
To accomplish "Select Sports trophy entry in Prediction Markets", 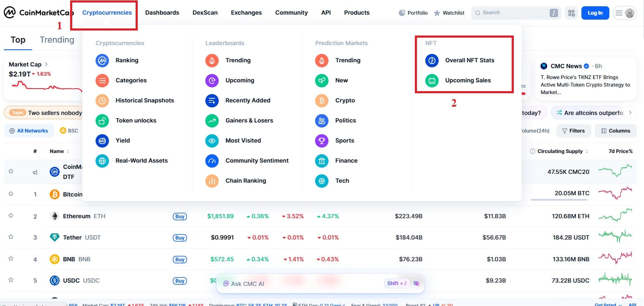I will (335, 140).
